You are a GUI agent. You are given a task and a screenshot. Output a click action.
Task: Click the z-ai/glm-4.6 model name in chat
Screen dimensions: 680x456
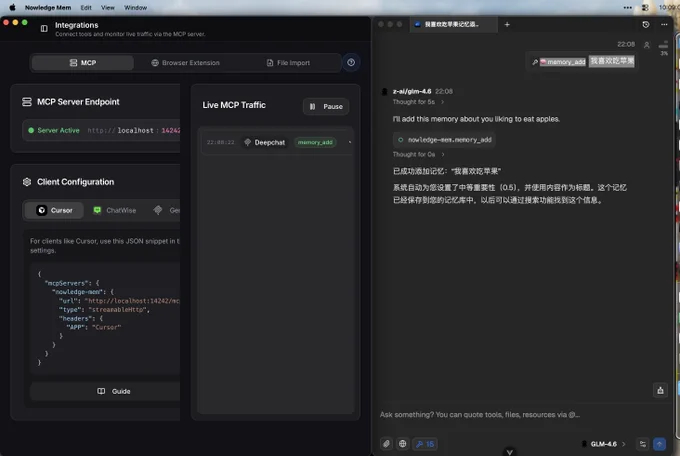[x=412, y=91]
